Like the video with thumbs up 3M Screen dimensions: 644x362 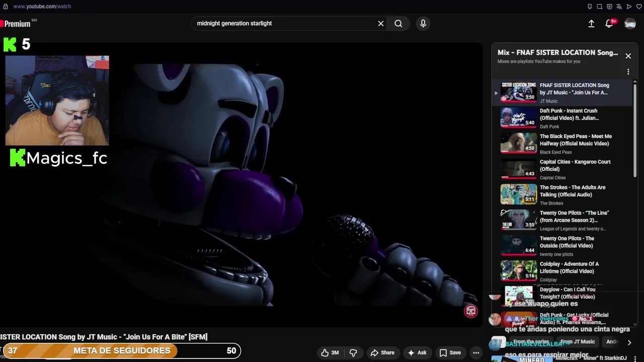click(330, 352)
